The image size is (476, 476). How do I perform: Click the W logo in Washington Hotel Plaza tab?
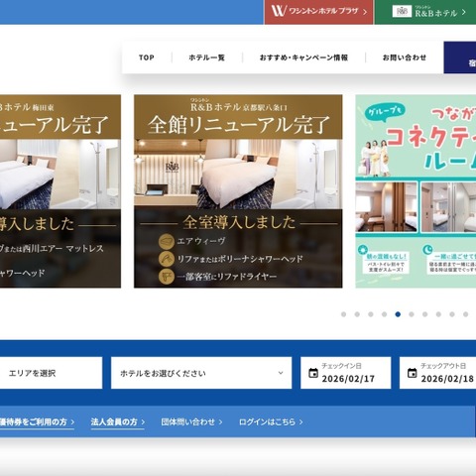pyautogui.click(x=279, y=11)
